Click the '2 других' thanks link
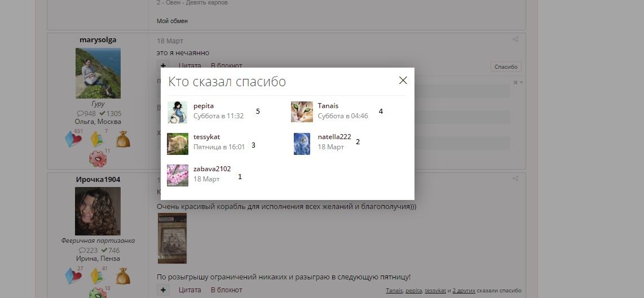Screen dimensions: 644x298 pyautogui.click(x=464, y=291)
